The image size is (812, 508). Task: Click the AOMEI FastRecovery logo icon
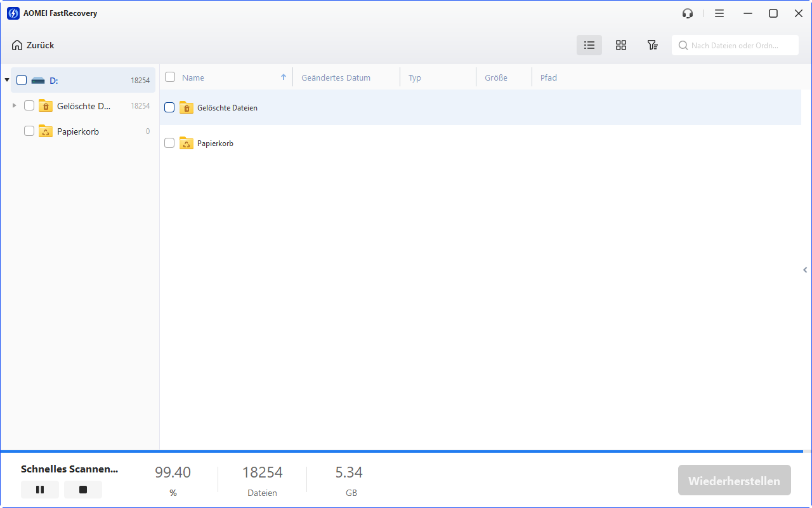pos(13,13)
